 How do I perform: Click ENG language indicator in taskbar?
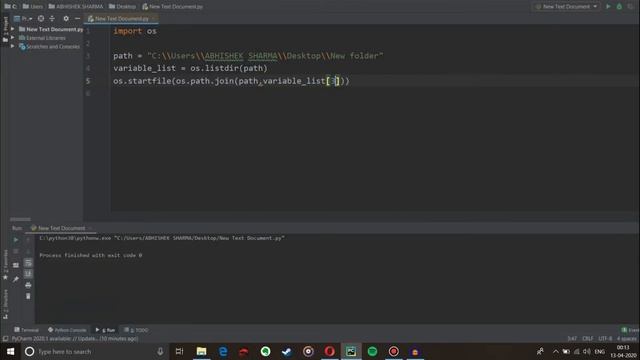pyautogui.click(x=600, y=351)
